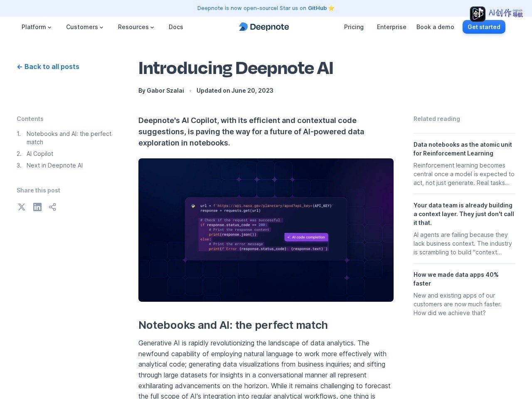Click the Introducing Deepnote AI title
The width and height of the screenshot is (532, 399).
click(236, 68)
